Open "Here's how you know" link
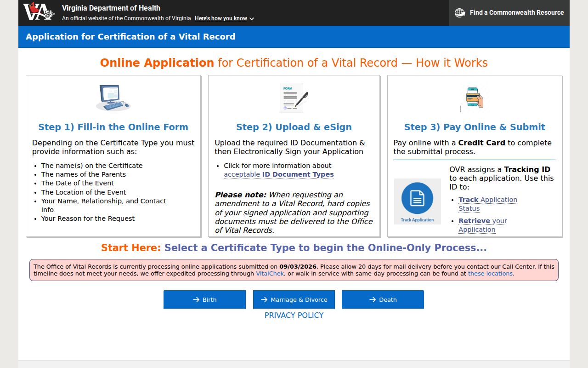The image size is (588, 368). click(221, 18)
